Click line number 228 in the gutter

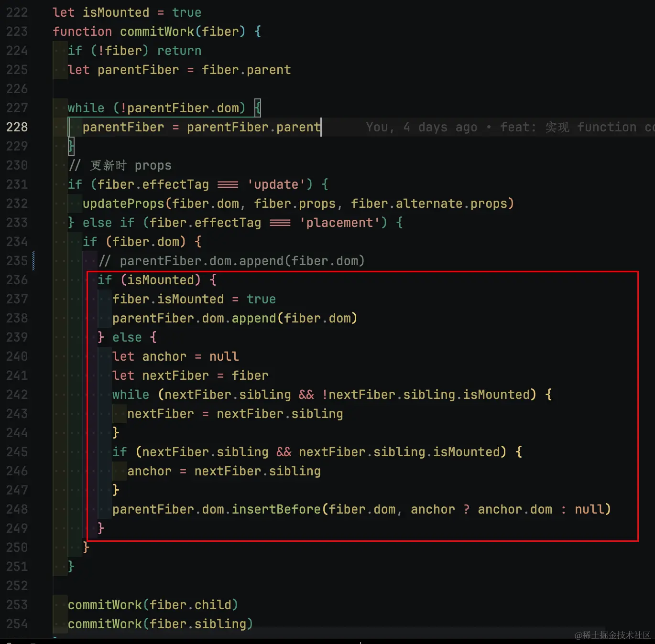click(x=17, y=127)
